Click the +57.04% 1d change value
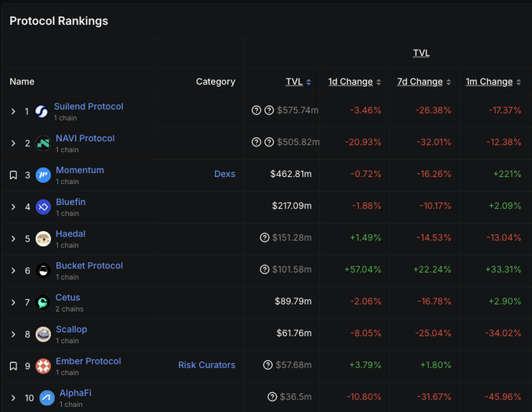This screenshot has height=412, width=532. [363, 269]
